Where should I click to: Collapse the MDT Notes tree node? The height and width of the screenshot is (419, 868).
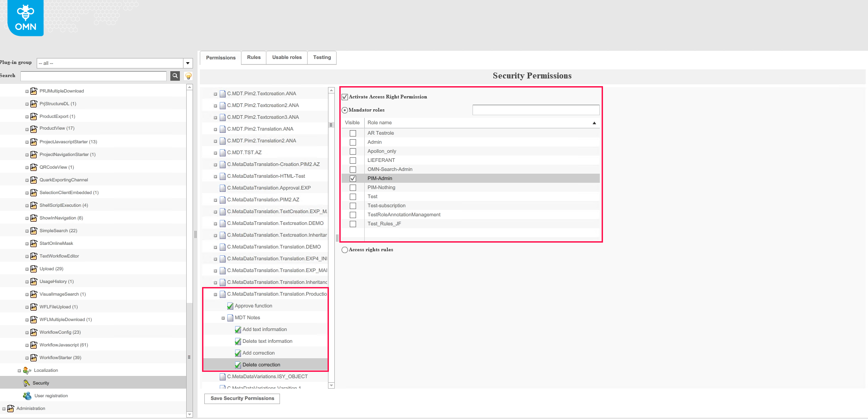click(x=223, y=318)
